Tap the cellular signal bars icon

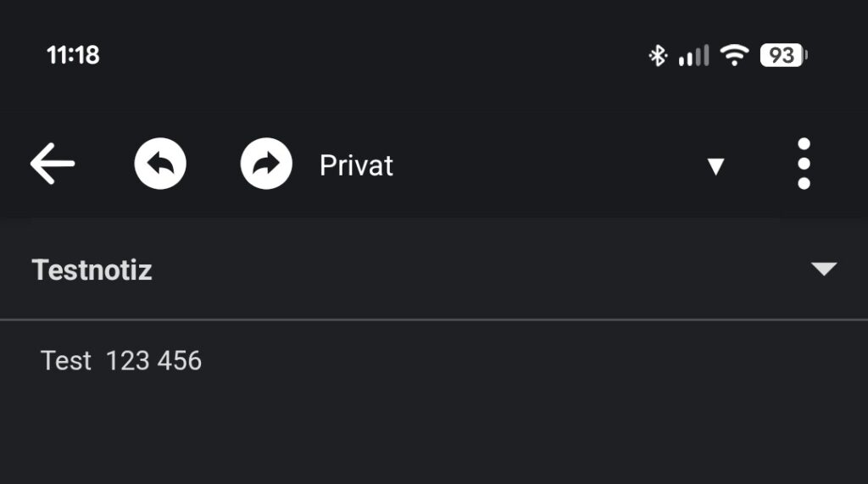click(693, 56)
